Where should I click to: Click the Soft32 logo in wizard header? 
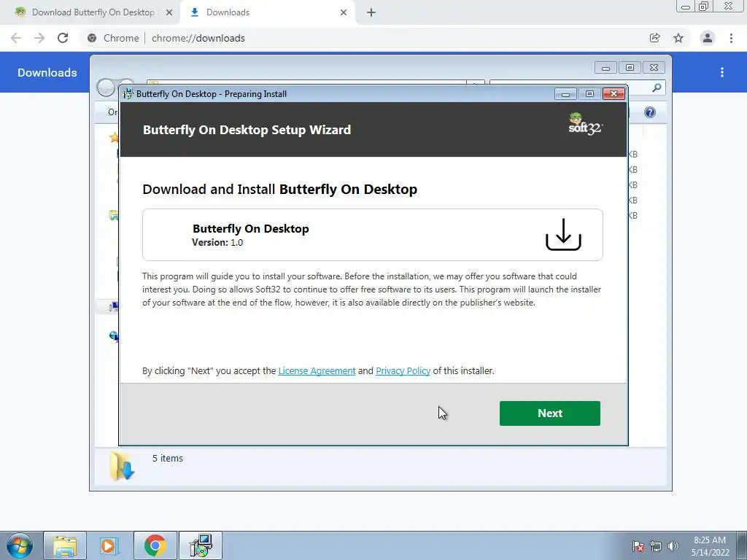pyautogui.click(x=585, y=124)
